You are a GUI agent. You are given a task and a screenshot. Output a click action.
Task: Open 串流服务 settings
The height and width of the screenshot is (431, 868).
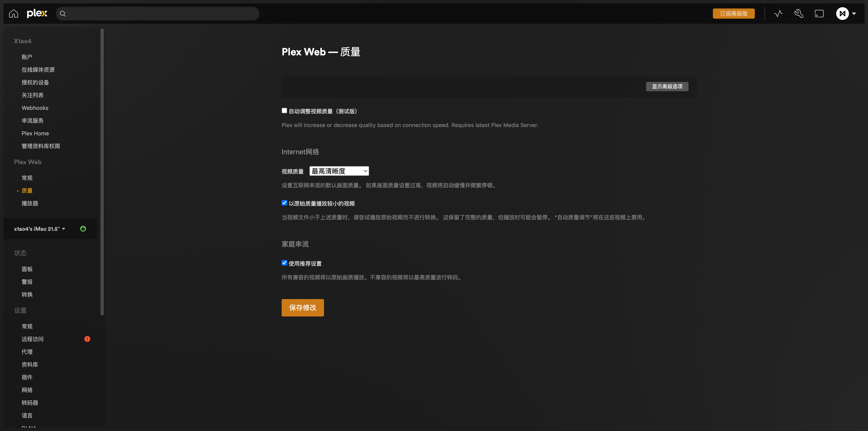pyautogui.click(x=33, y=121)
